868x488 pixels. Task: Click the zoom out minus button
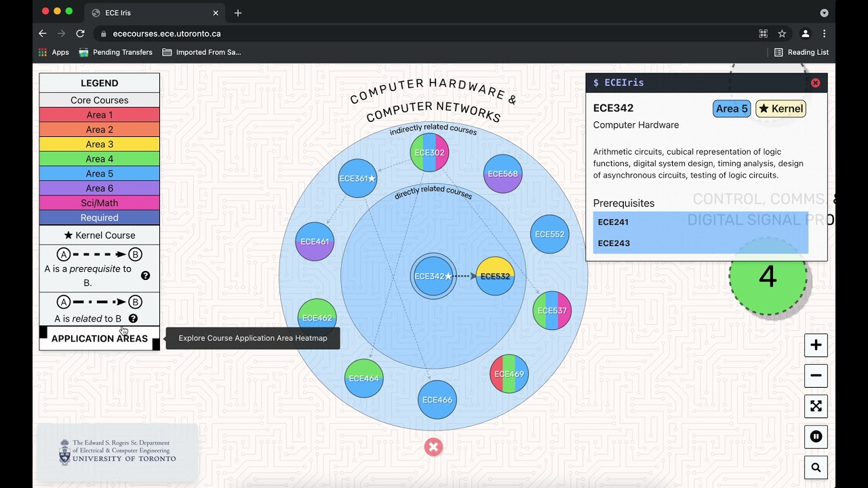coord(816,375)
